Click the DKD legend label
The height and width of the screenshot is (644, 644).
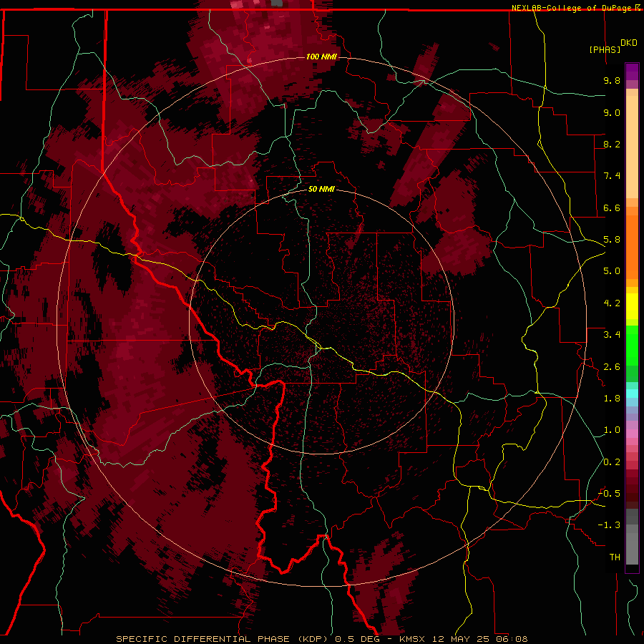pos(628,43)
